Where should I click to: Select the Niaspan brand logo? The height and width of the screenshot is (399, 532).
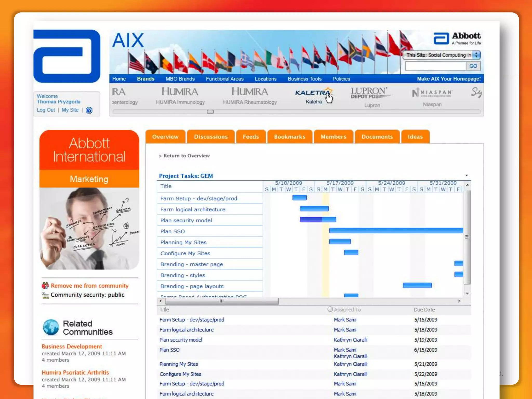pos(432,93)
